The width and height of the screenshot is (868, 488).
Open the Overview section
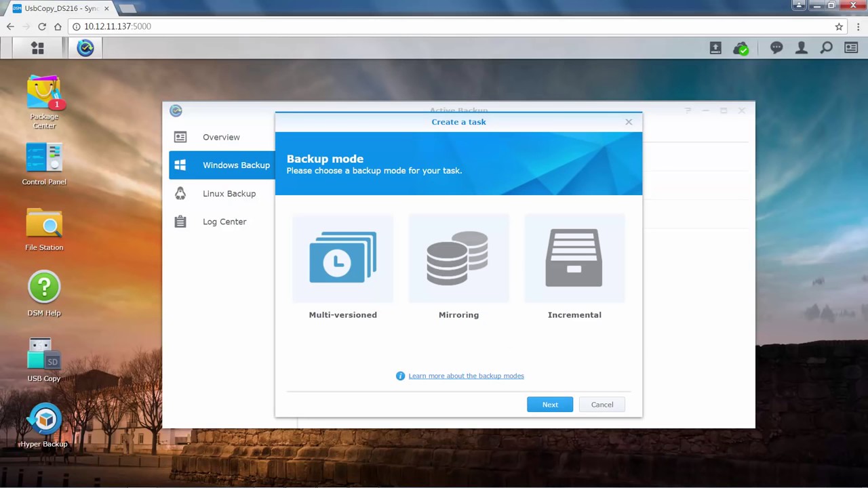pos(222,137)
